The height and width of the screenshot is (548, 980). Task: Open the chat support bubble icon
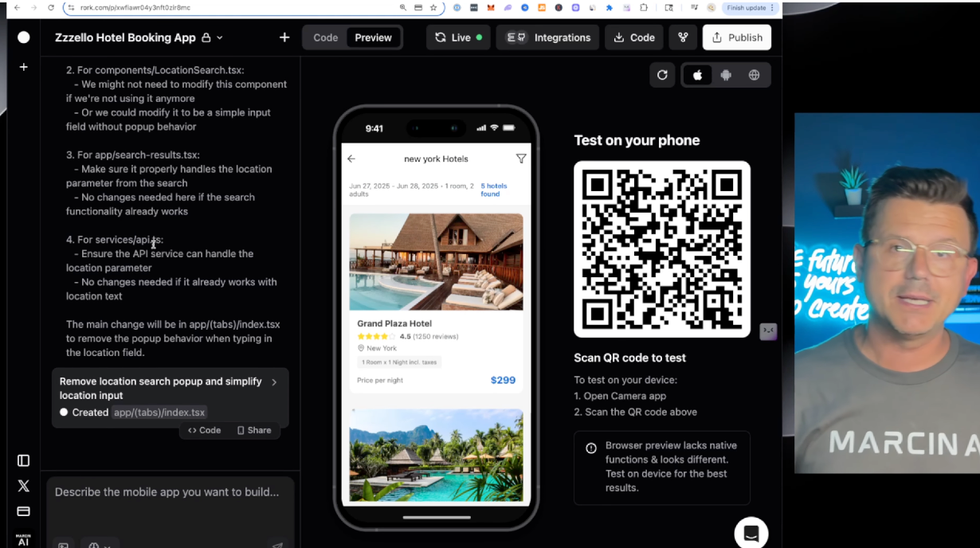pyautogui.click(x=751, y=532)
